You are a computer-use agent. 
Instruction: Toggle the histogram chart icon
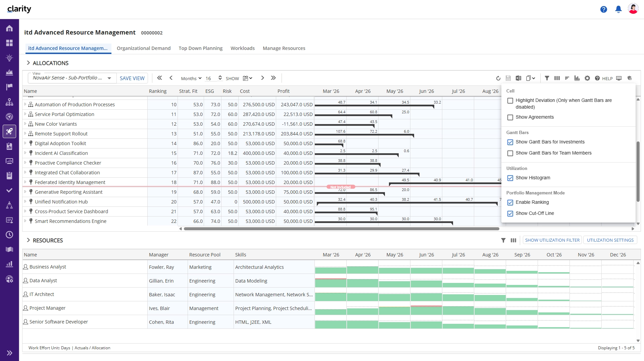[577, 78]
